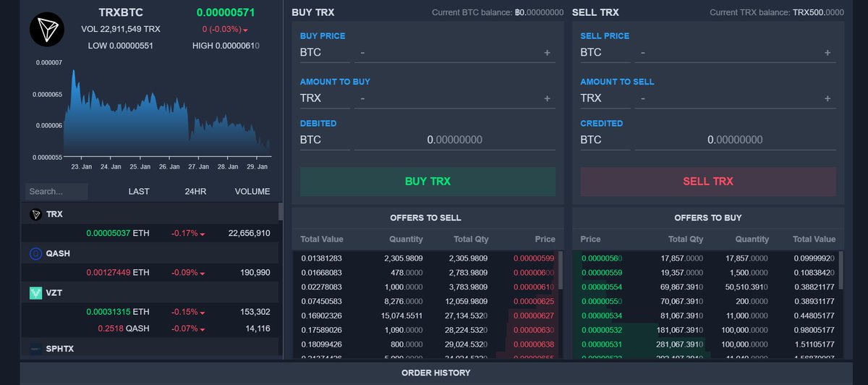Increase amount to buy with plus stepper

(x=547, y=98)
